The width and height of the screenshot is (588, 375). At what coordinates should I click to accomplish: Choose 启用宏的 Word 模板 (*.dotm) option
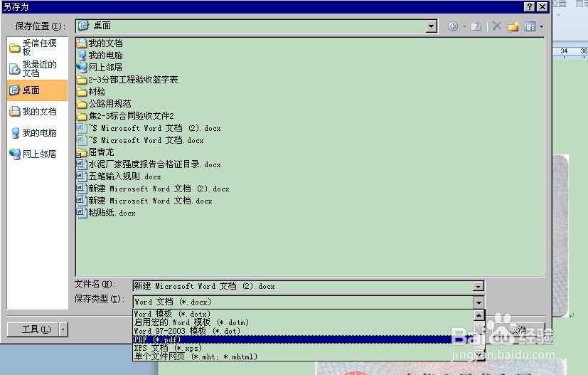(x=303, y=322)
